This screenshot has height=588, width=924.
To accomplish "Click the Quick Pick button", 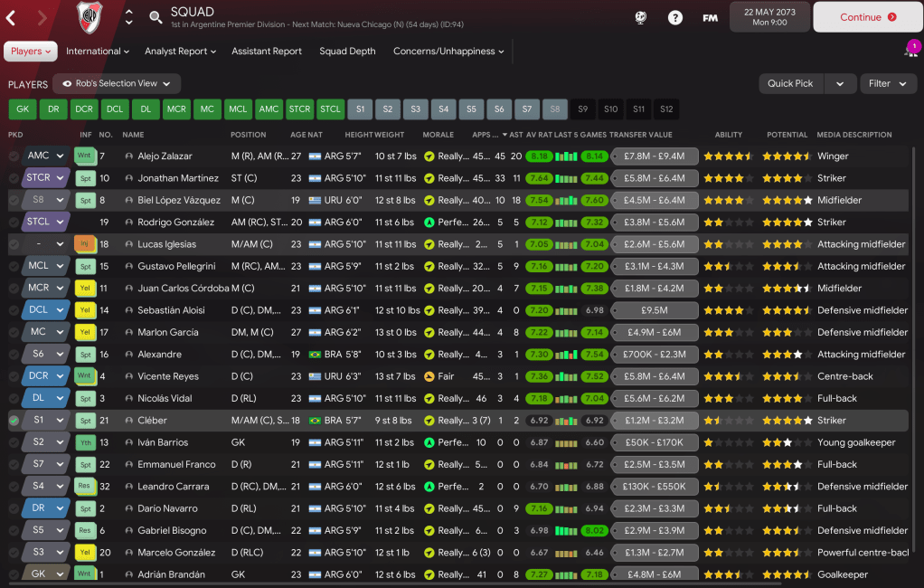I will 791,83.
